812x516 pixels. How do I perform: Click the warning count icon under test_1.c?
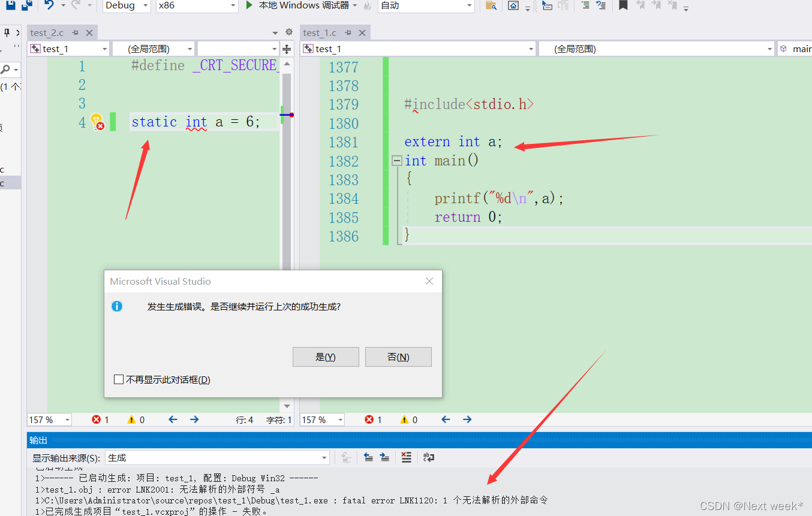[405, 420]
